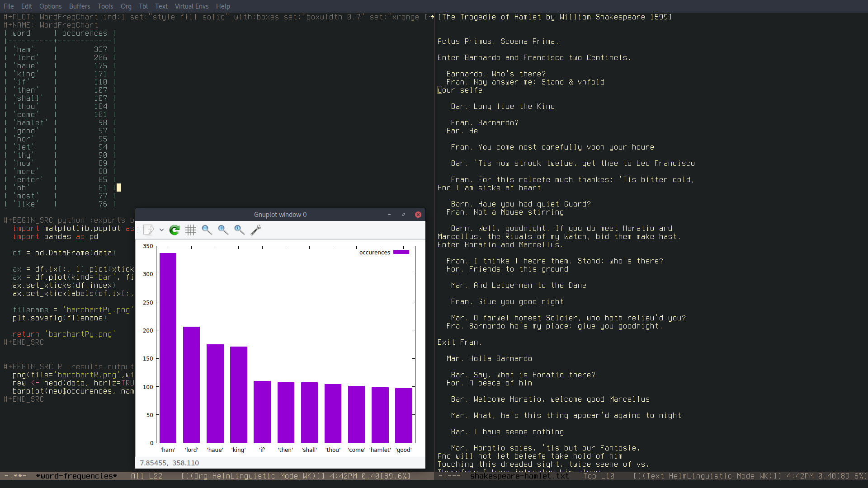This screenshot has width=868, height=488.
Task: Click the 'ham' bar in the chart
Action: tap(168, 348)
